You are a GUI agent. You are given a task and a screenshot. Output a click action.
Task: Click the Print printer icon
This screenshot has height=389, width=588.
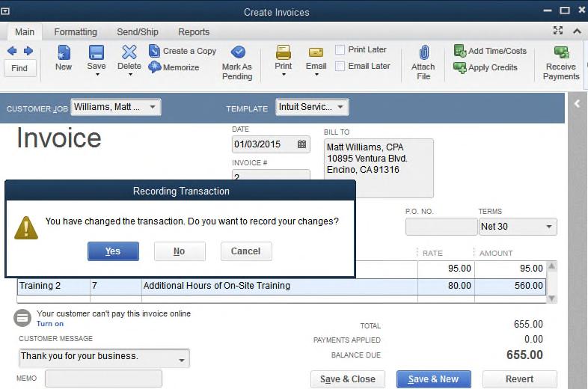[x=283, y=52]
